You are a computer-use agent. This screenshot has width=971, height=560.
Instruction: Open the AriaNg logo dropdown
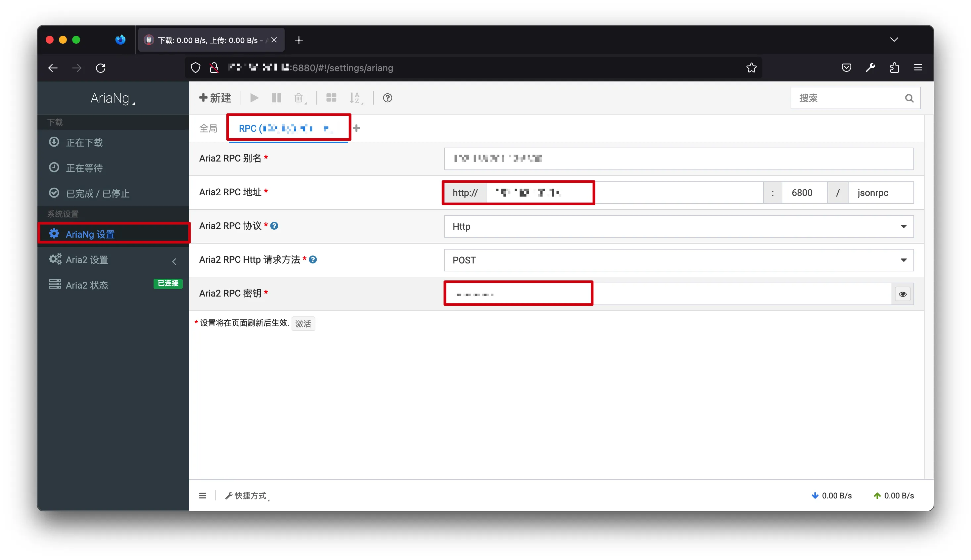(113, 98)
